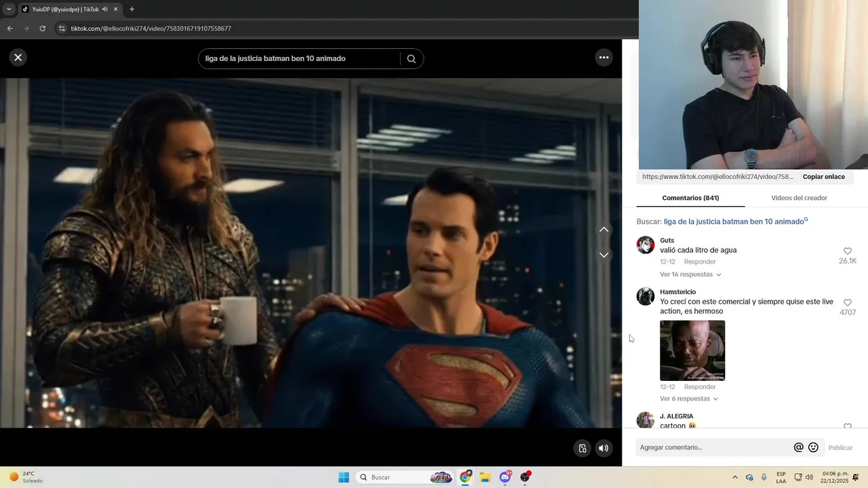Click the browser forward arrow
Viewport: 868px width, 488px height.
pos(26,28)
